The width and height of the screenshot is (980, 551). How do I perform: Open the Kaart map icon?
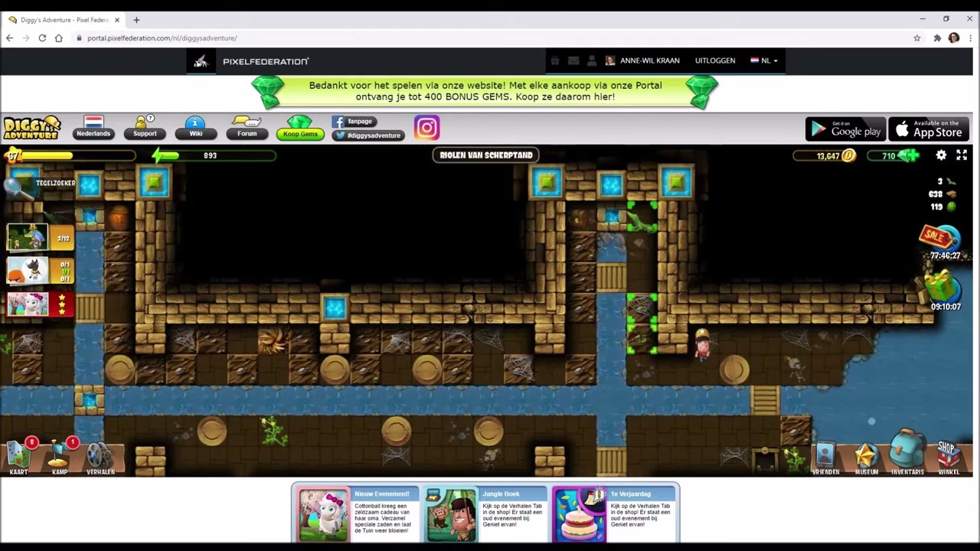18,455
